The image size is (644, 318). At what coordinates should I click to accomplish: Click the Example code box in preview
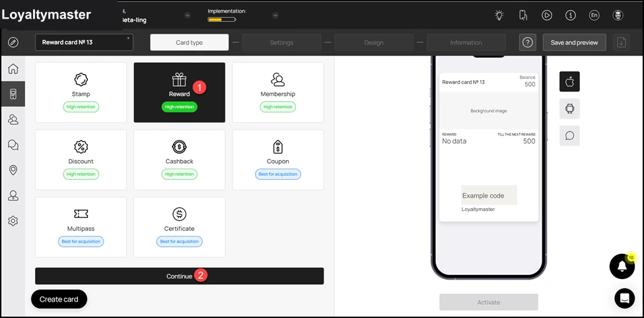(x=489, y=195)
